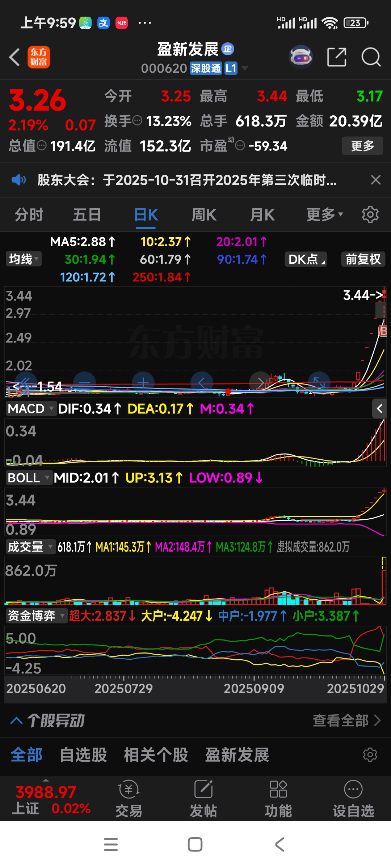
Task: Tap the info icon next to 换手
Action: 137,120
